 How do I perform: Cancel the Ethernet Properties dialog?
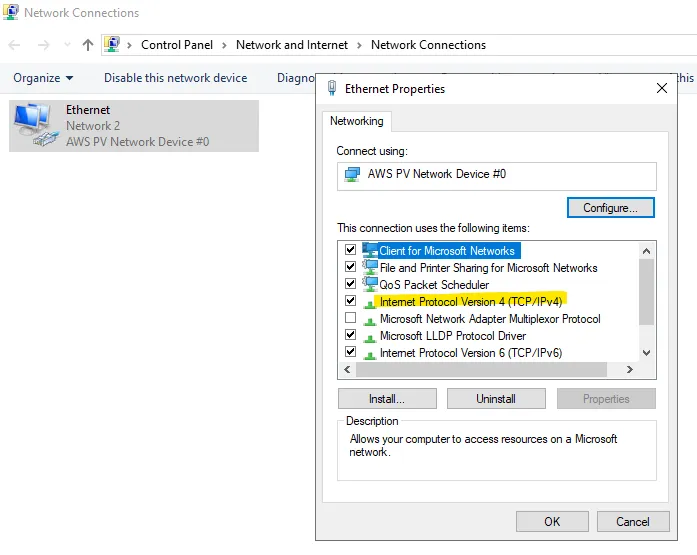(633, 521)
